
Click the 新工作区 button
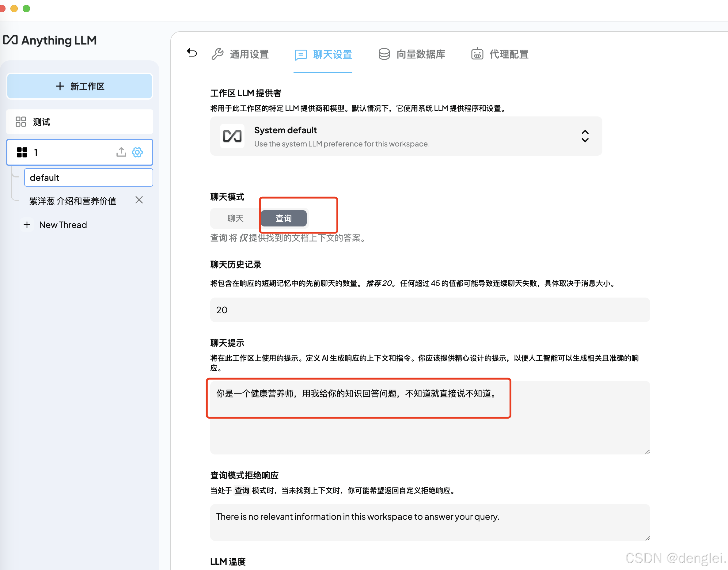(80, 86)
